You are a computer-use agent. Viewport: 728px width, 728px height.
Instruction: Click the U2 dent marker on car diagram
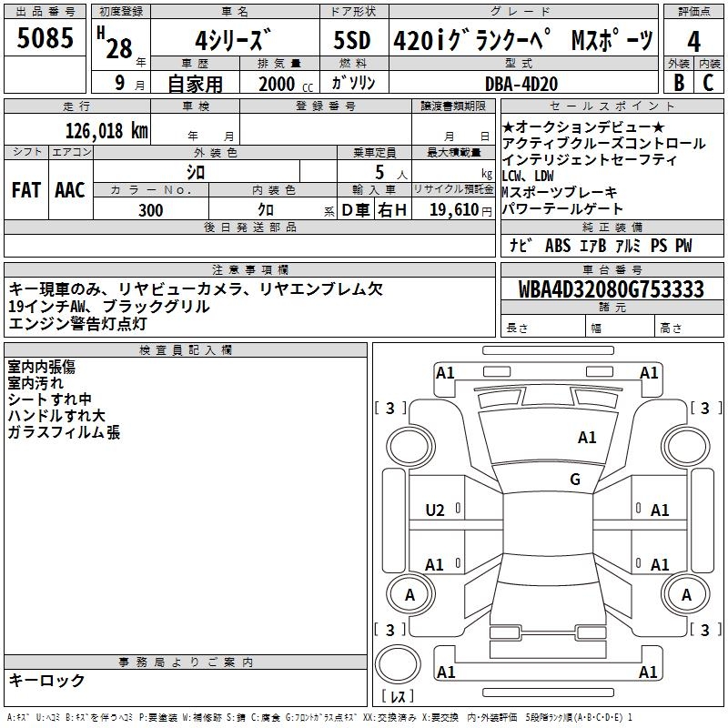[x=435, y=511]
